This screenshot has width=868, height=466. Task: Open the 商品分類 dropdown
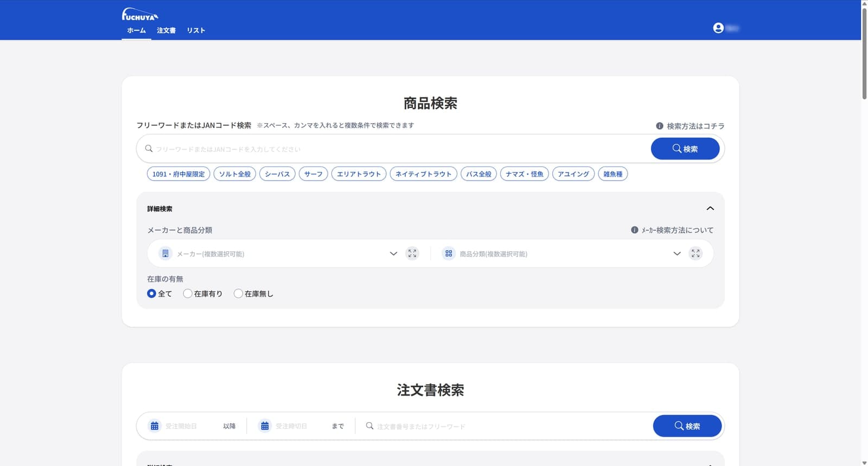click(564, 253)
